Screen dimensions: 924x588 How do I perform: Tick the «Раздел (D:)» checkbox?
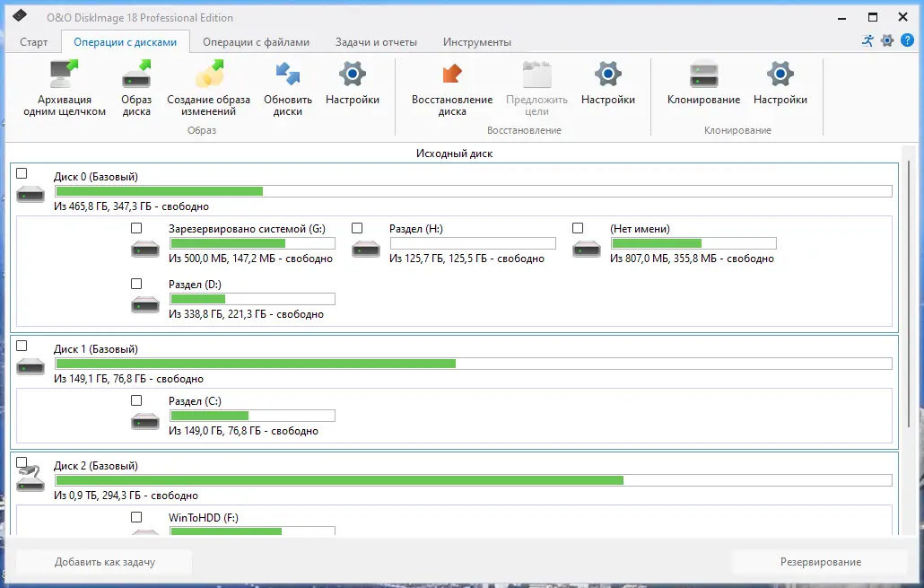click(136, 284)
